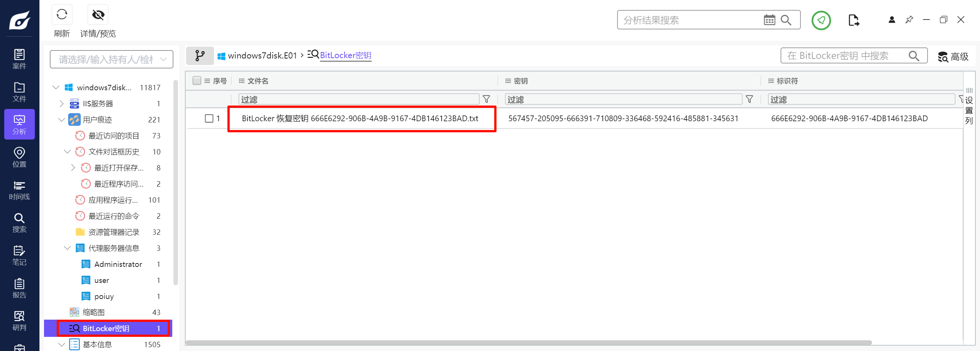The height and width of the screenshot is (351, 980).
Task: Sort by the 文件名 column header
Action: point(258,81)
